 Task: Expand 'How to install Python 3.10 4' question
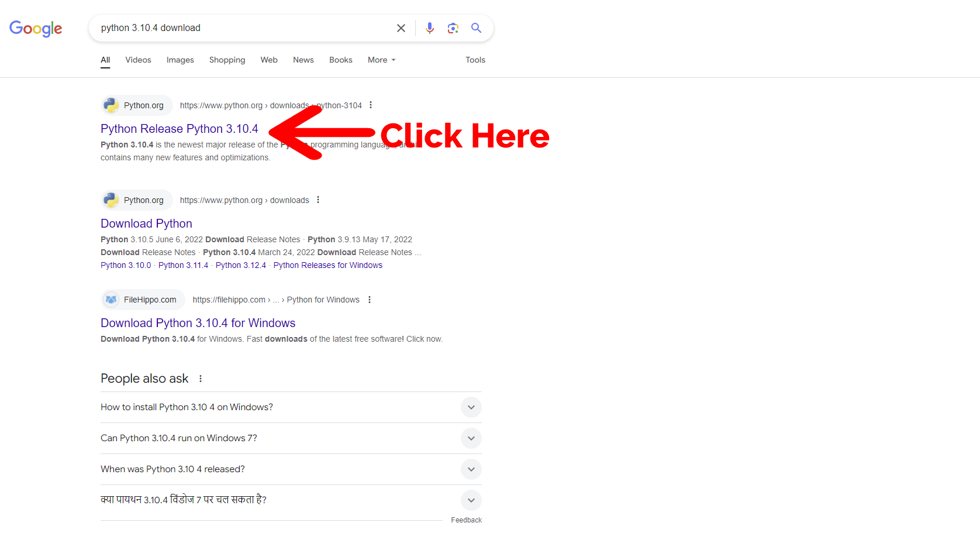pyautogui.click(x=471, y=407)
